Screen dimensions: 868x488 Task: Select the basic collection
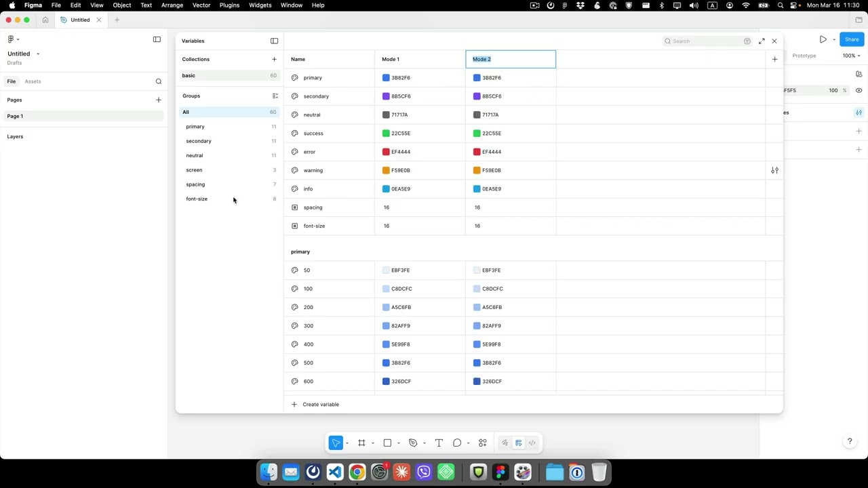229,75
